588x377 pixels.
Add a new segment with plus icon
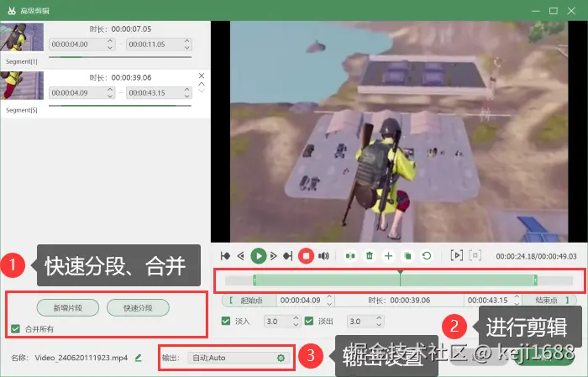click(388, 256)
